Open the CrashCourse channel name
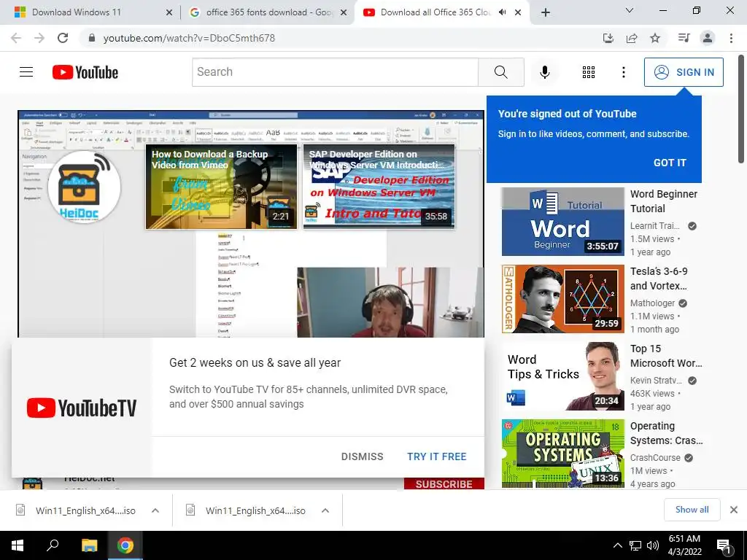 click(x=655, y=457)
